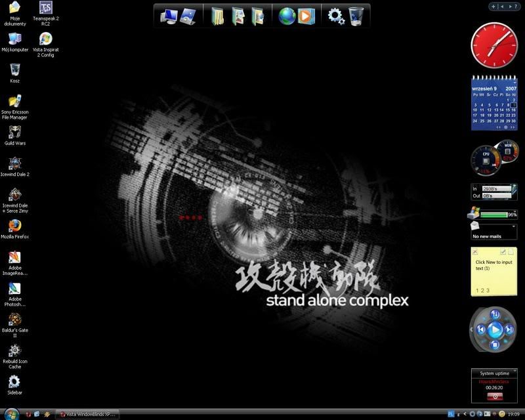Skip to previous track in player gadget
The image size is (525, 420).
pyautogui.click(x=481, y=330)
